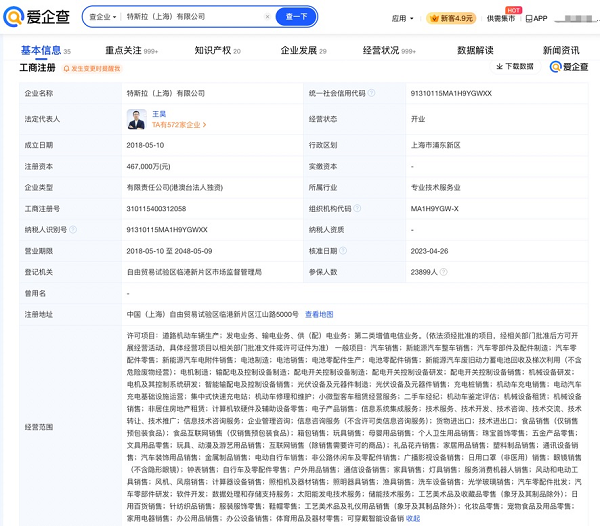This screenshot has height=526, width=600.
Task: Click the 工商注册 section heading
Action: pos(38,68)
